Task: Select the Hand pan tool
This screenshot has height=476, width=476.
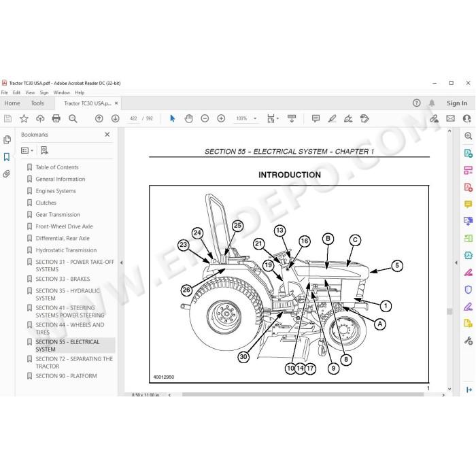Action: tap(188, 118)
